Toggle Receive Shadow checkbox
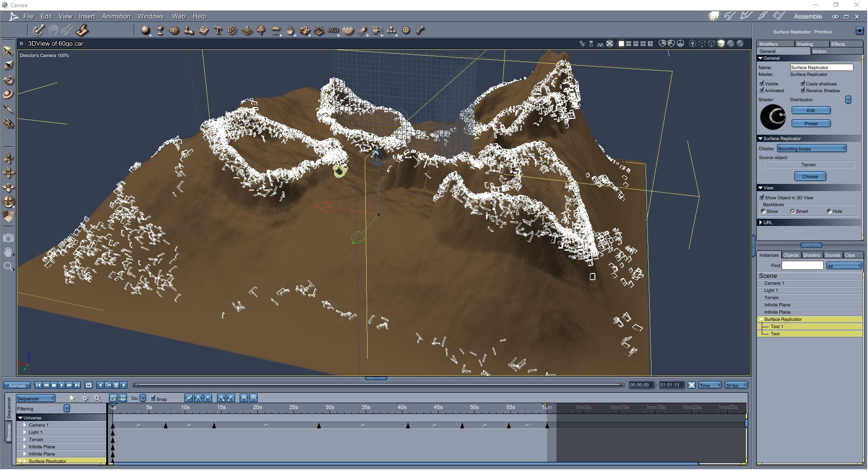The height and width of the screenshot is (470, 868). 803,90
